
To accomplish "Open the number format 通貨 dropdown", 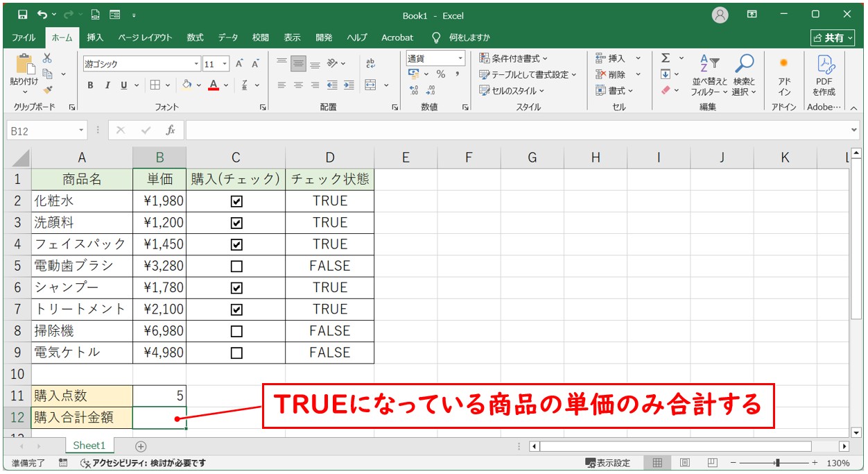I will (x=460, y=58).
